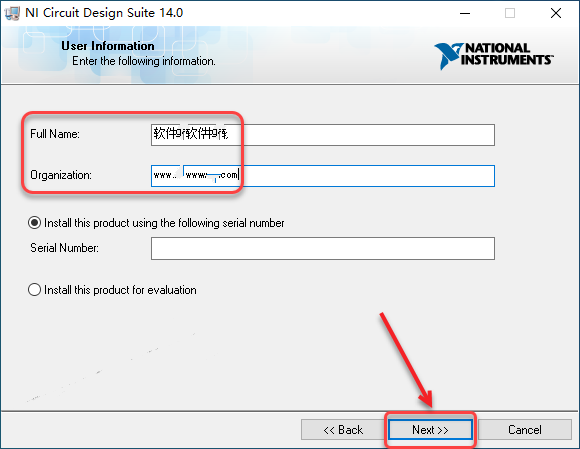The width and height of the screenshot is (580, 449).
Task: Click into the Organization text field
Action: (x=323, y=176)
